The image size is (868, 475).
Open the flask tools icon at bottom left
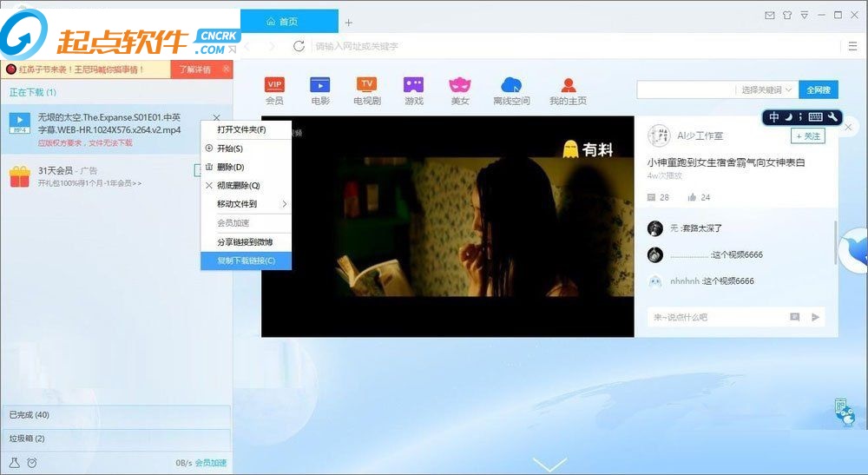click(15, 463)
